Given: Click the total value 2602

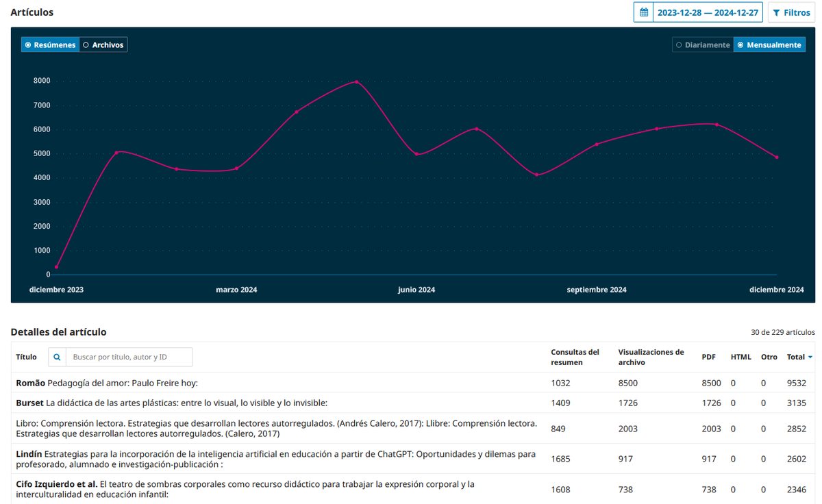Looking at the screenshot, I should coord(797,459).
